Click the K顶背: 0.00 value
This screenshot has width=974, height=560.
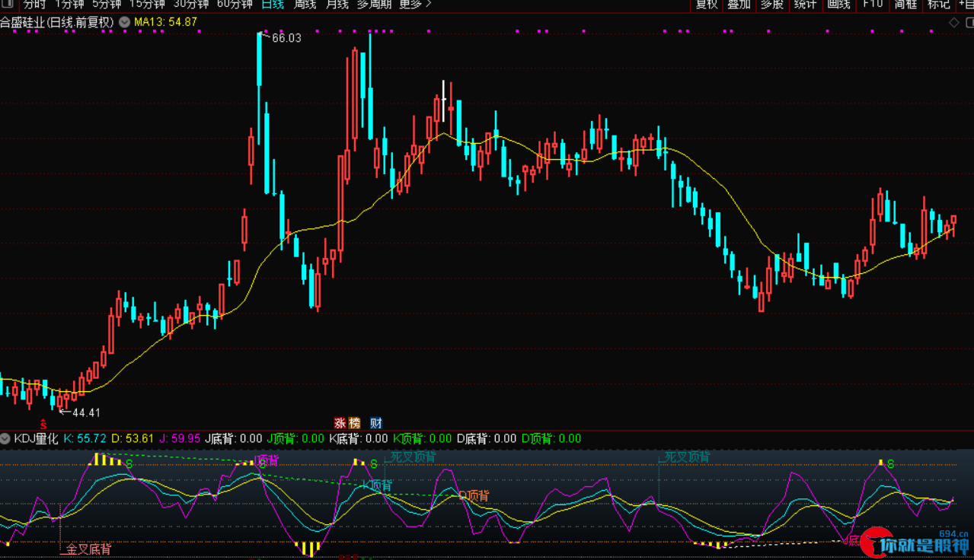click(423, 438)
